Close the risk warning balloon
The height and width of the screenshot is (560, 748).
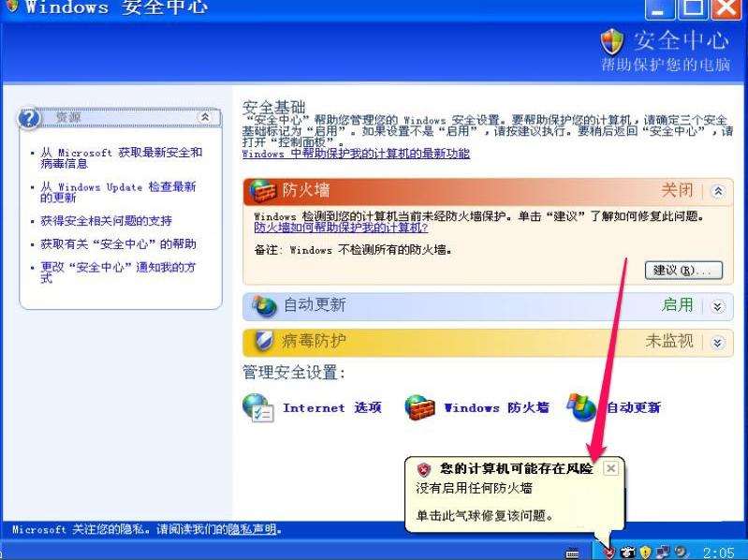coord(610,468)
